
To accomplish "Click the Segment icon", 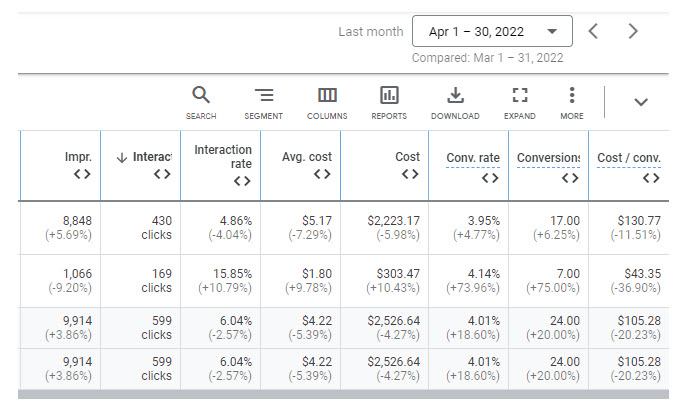I will click(263, 103).
